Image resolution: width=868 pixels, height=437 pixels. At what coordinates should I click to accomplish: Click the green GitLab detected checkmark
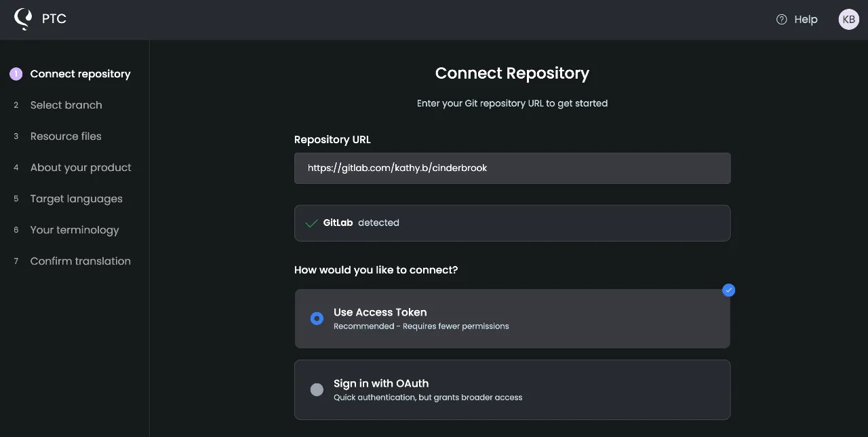pos(311,223)
